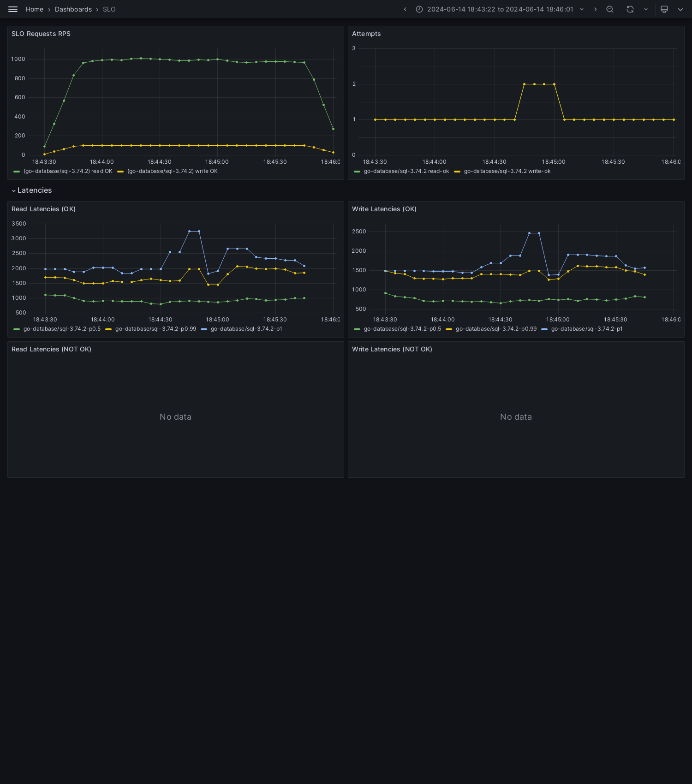Screen dimensions: 692x784
Task: Open Read Latencies (OK) panel title
Action: tap(43, 209)
